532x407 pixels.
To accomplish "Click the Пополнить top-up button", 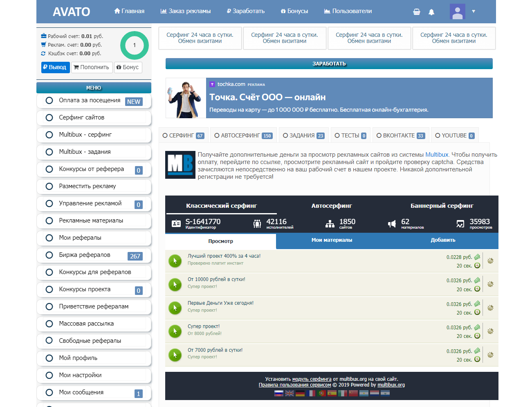I will [x=92, y=67].
